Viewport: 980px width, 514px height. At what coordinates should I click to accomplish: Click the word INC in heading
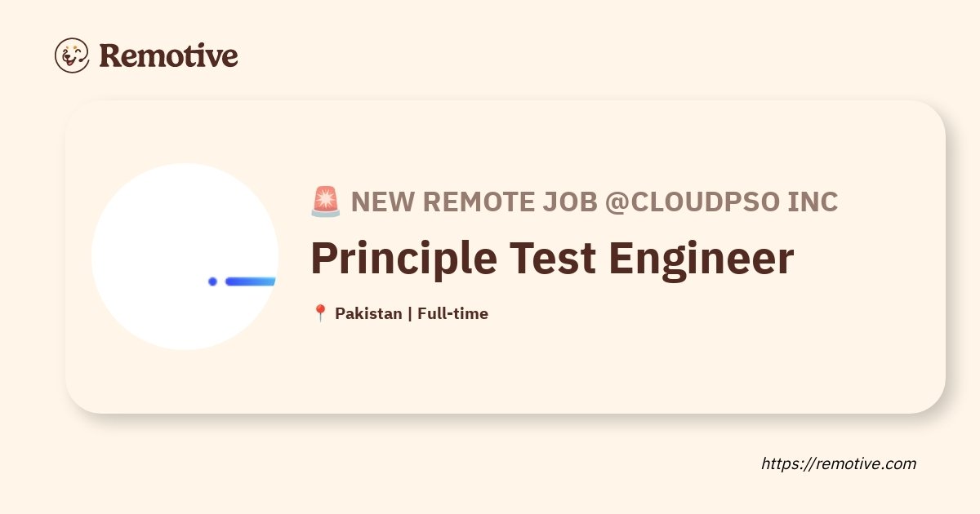813,202
